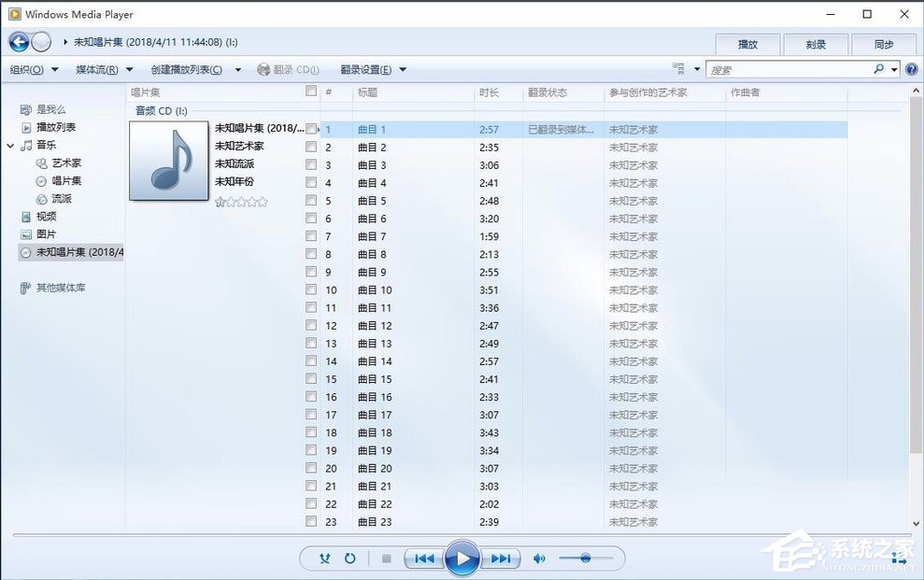
Task: Toggle repeat mode
Action: [350, 558]
